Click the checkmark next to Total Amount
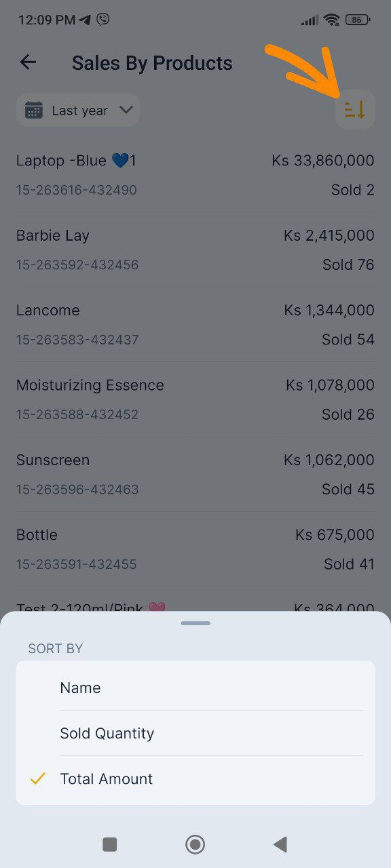Screen dimensions: 391x868 (38, 778)
